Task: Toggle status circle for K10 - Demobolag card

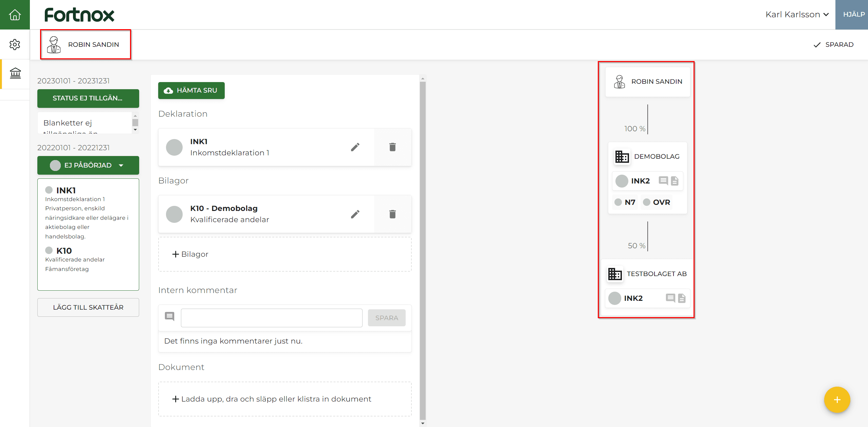Action: (x=174, y=214)
